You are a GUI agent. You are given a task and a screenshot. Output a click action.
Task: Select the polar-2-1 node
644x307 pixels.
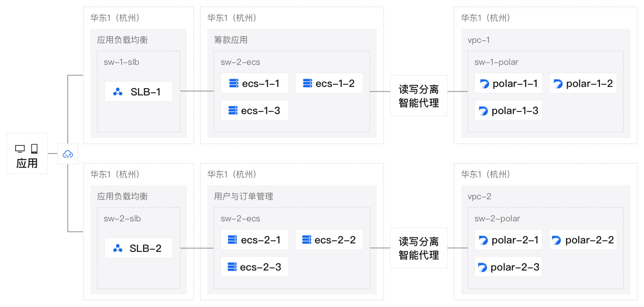pos(508,240)
